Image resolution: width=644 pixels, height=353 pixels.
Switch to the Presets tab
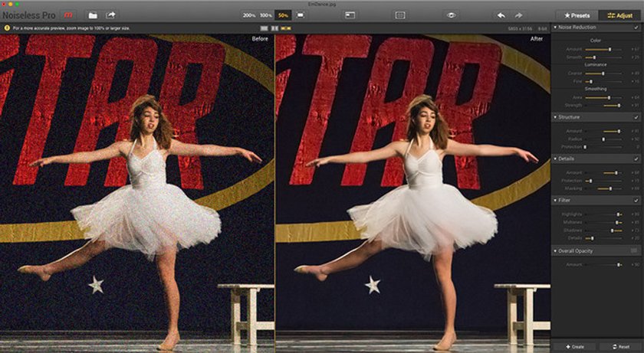click(577, 15)
